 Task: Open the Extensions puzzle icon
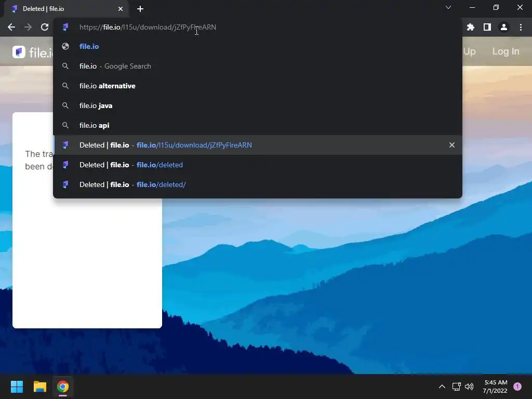click(x=471, y=27)
